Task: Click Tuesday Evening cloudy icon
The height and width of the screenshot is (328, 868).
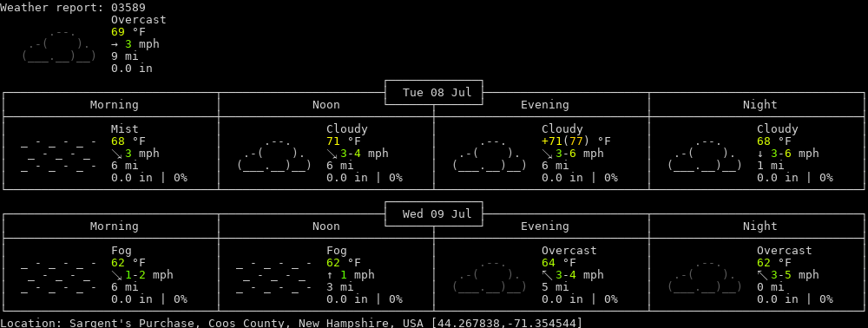Action: tap(490, 154)
